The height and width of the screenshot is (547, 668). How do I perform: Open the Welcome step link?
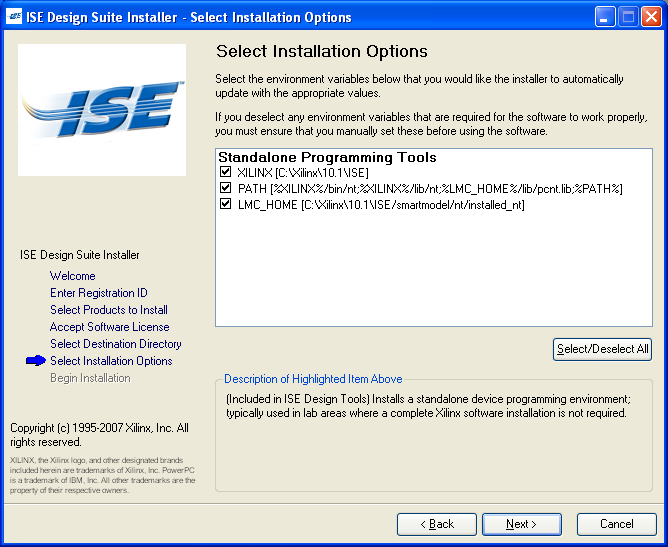[x=73, y=276]
